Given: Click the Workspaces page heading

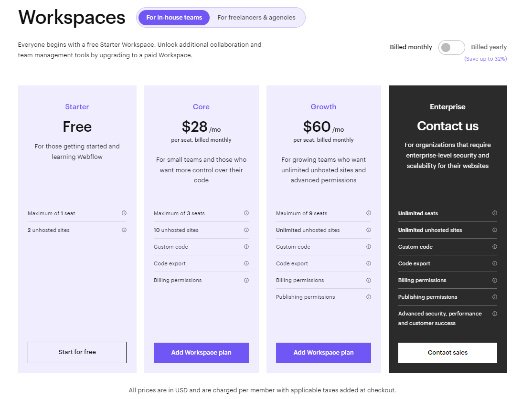Looking at the screenshot, I should (x=72, y=17).
